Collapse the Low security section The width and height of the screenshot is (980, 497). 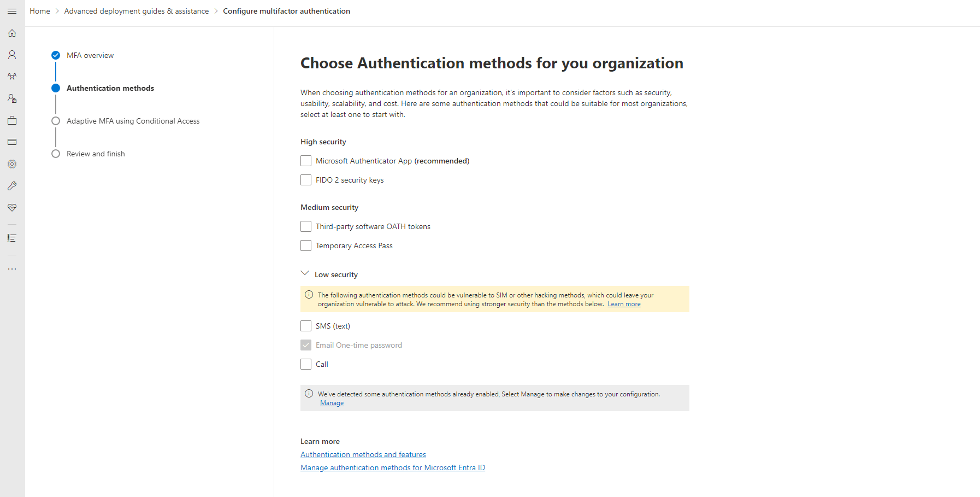[x=305, y=273]
